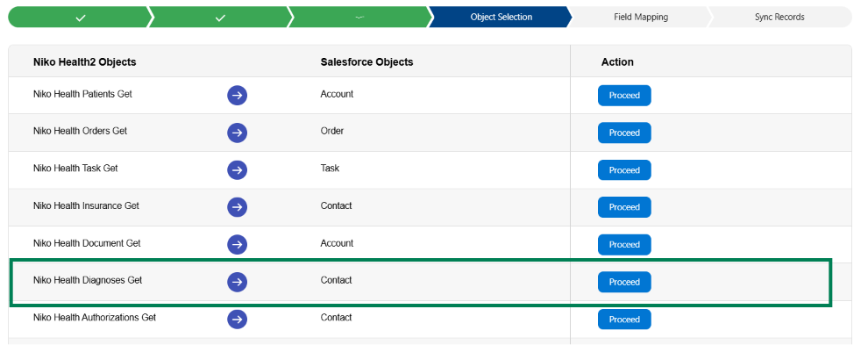868x345 pixels.
Task: Click the arrow icon next to Orders Get
Action: (x=237, y=133)
